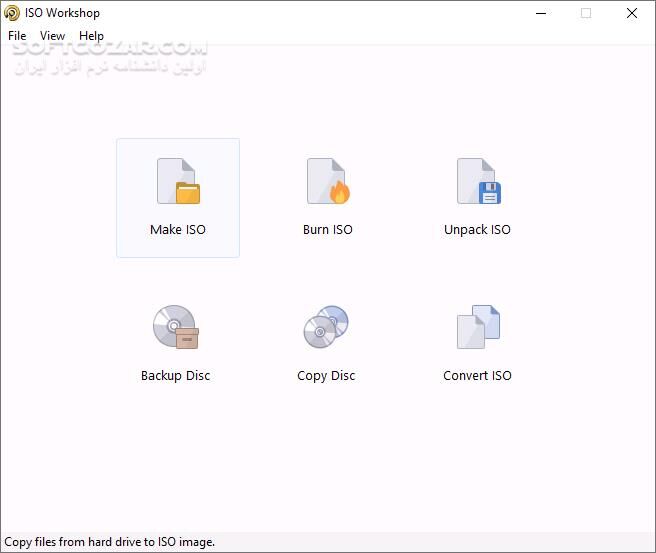Viewport: 656px width, 553px height.
Task: Choose the "Burn ISO" text label
Action: click(328, 230)
